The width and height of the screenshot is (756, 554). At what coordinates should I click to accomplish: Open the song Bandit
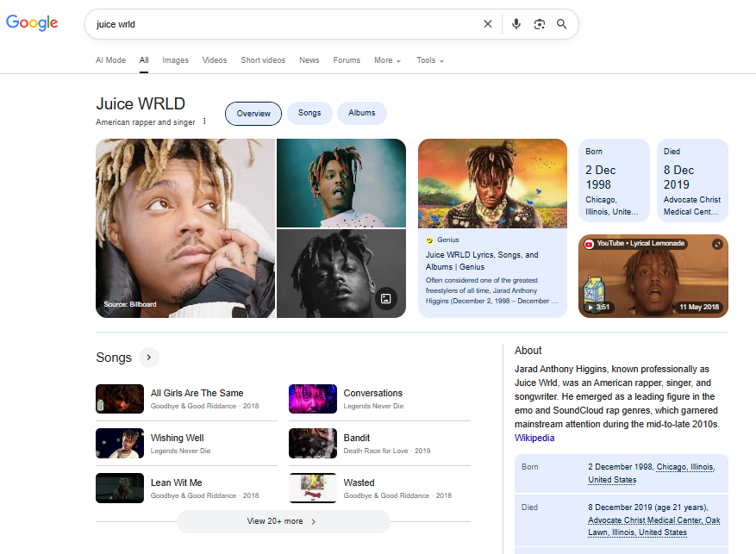356,438
